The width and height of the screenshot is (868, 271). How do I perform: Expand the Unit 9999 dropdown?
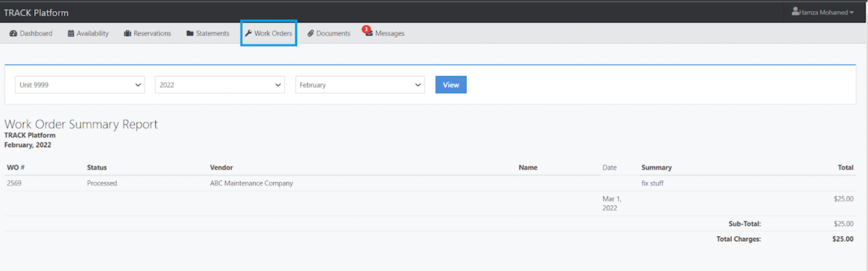[x=80, y=85]
